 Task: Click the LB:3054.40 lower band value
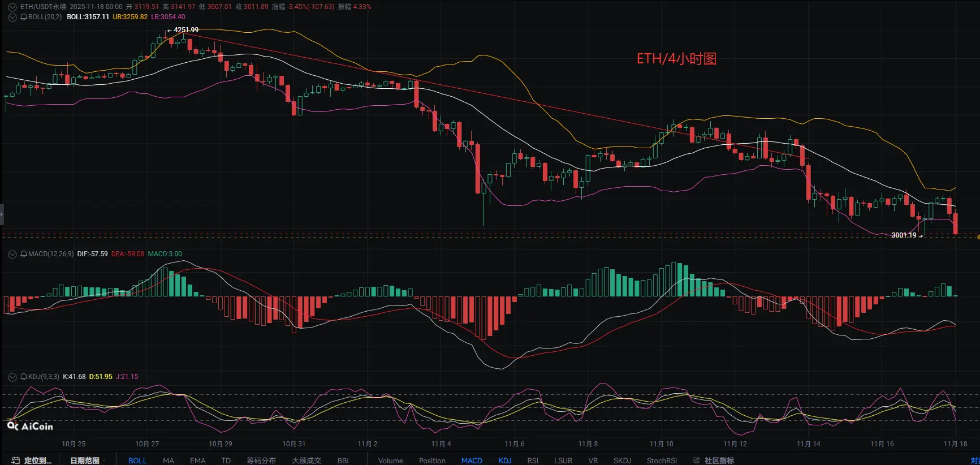click(x=168, y=17)
